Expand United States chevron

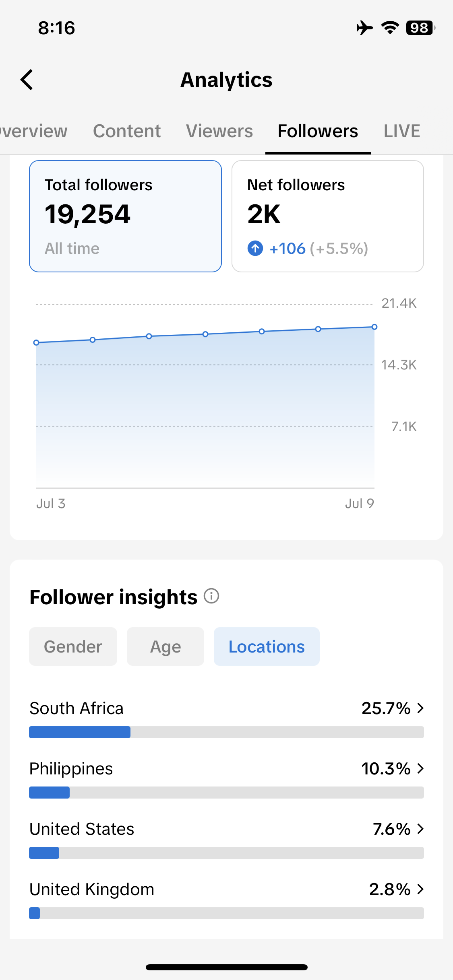(x=420, y=829)
